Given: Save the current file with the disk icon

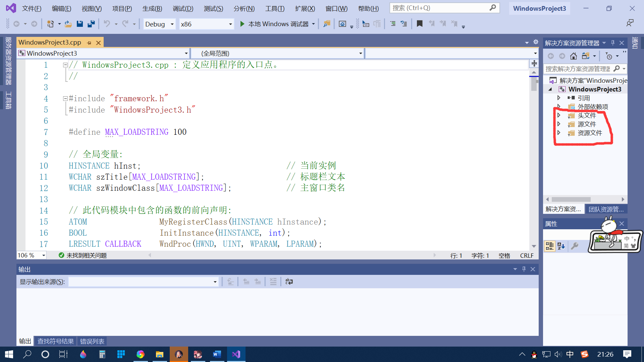Looking at the screenshot, I should (x=80, y=24).
